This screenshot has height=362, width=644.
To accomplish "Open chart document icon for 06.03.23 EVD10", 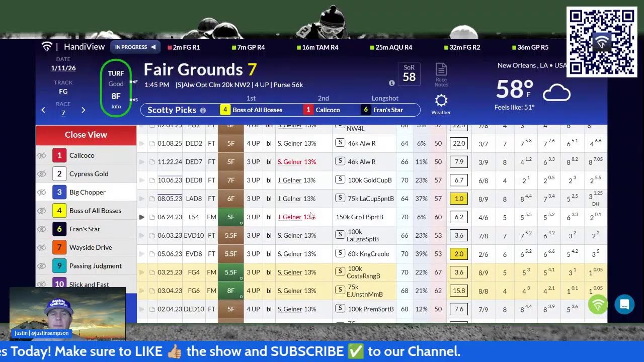I will [x=152, y=236].
